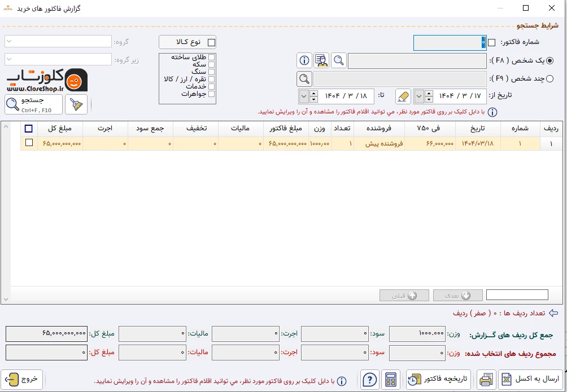This screenshot has width=567, height=392.
Task: Click the تا date spinner arrows
Action: pos(313,96)
